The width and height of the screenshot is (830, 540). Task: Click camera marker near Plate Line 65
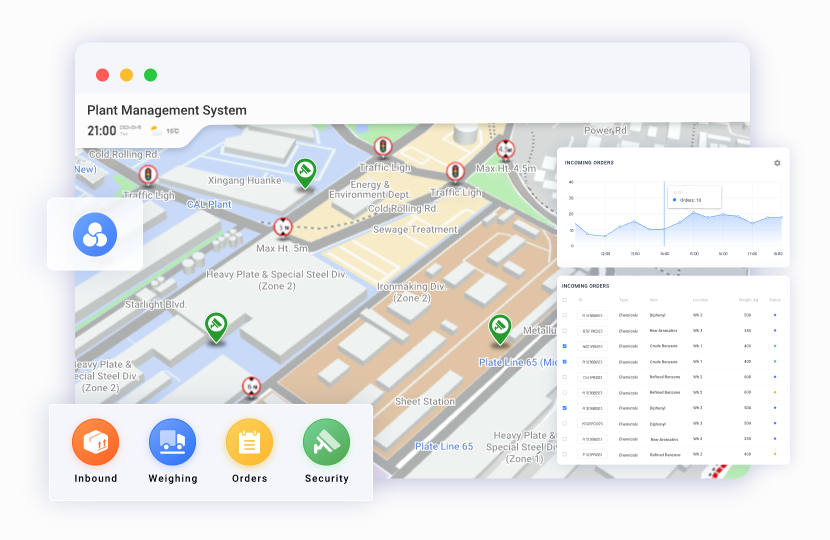coord(499,327)
